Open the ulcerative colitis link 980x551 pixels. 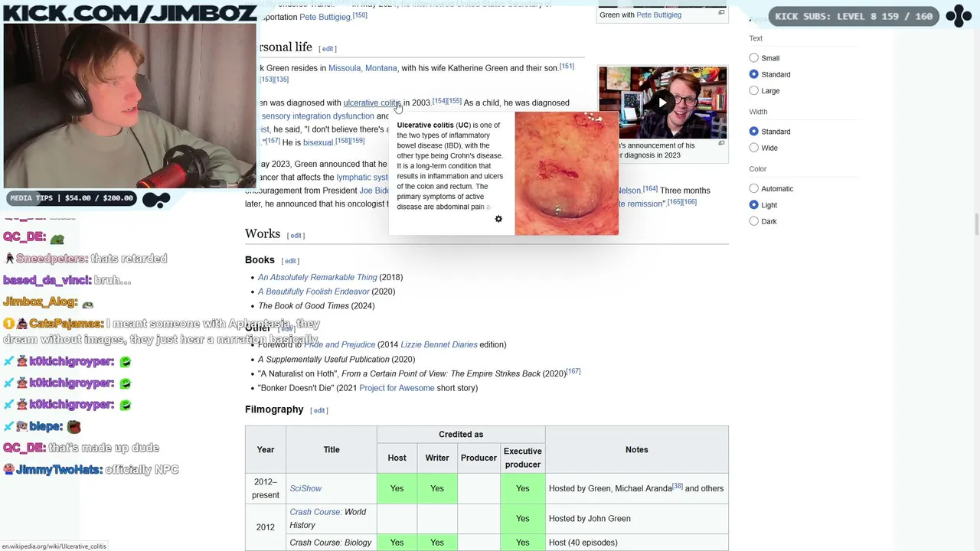click(x=372, y=103)
